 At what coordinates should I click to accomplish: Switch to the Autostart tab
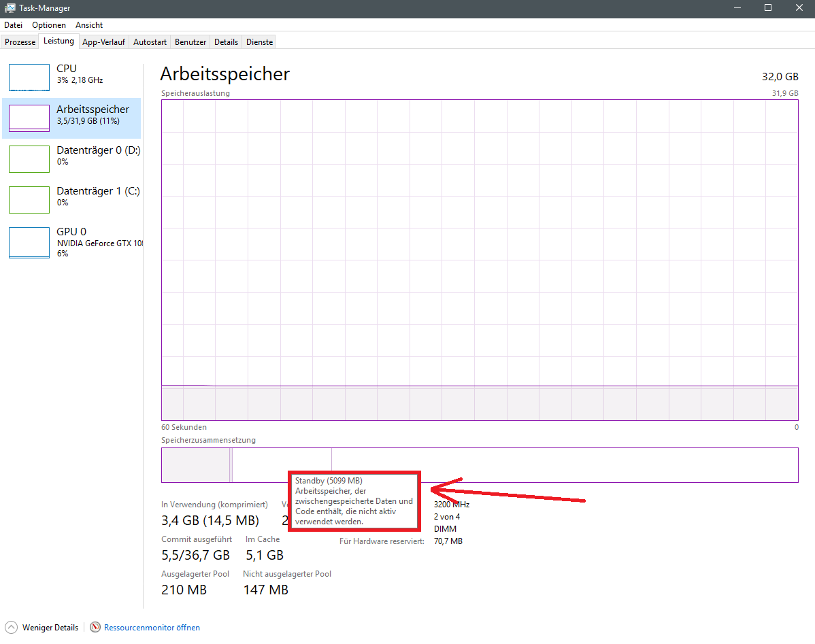coord(149,41)
